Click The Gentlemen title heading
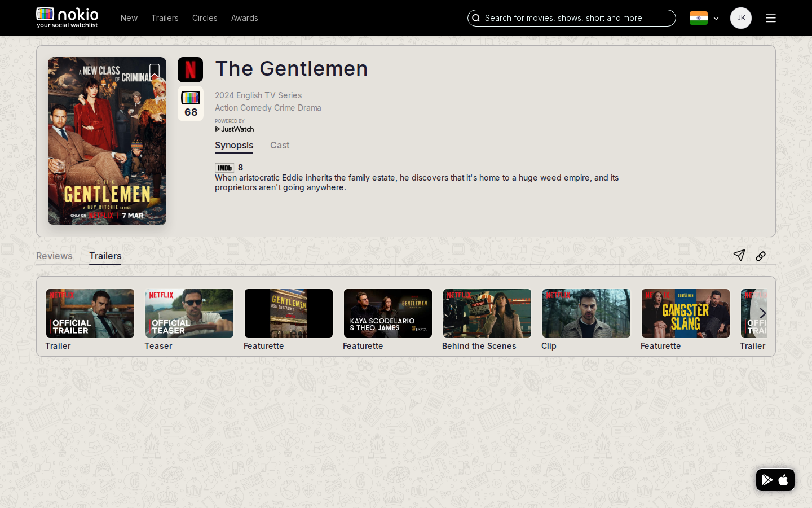Viewport: 812px width, 508px height. coord(292,69)
